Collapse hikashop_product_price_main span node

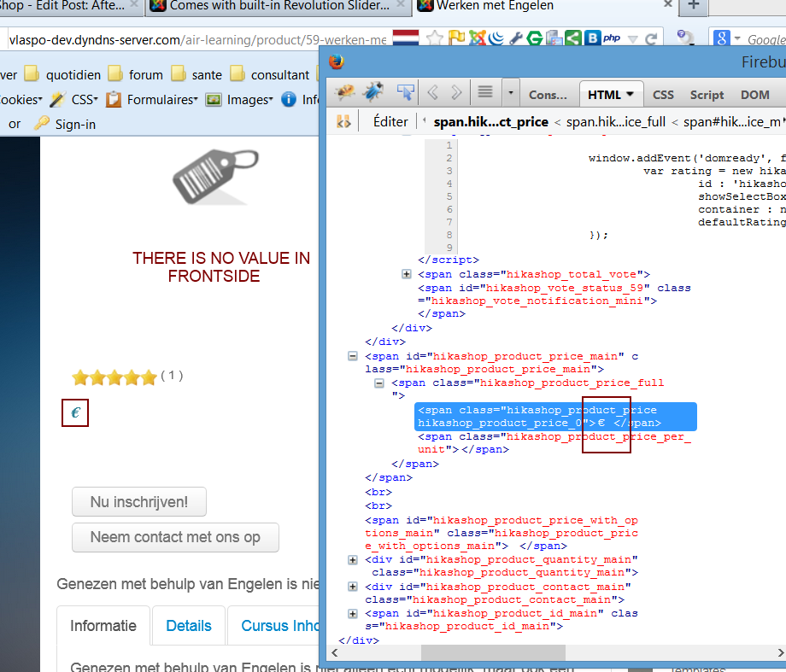[353, 356]
